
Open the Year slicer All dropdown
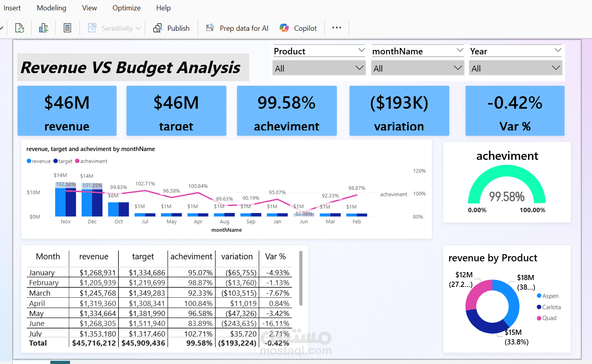516,68
